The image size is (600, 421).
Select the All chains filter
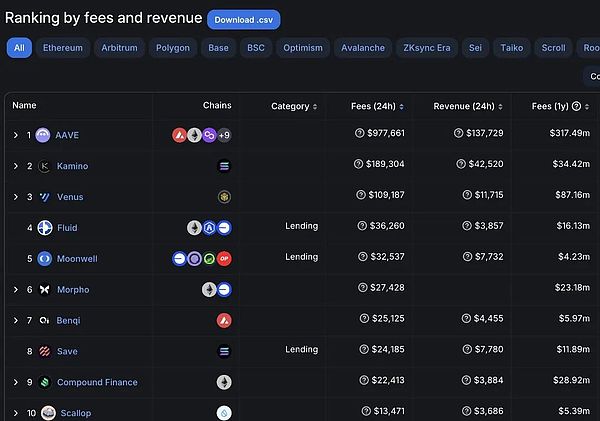(x=19, y=48)
